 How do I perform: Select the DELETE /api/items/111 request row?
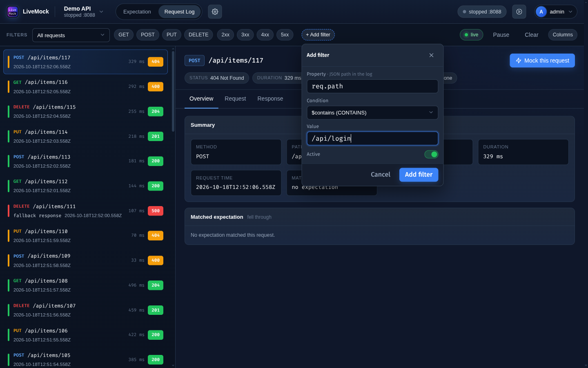(85, 211)
